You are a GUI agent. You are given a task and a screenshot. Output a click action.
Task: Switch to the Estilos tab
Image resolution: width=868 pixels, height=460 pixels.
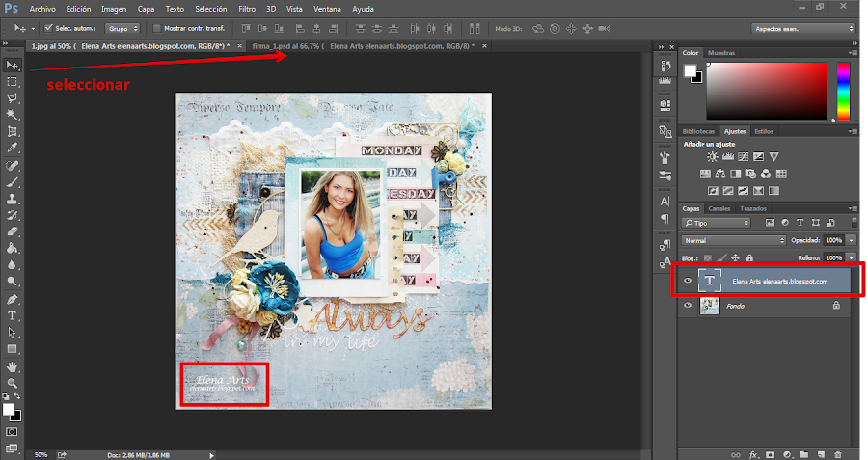(764, 131)
